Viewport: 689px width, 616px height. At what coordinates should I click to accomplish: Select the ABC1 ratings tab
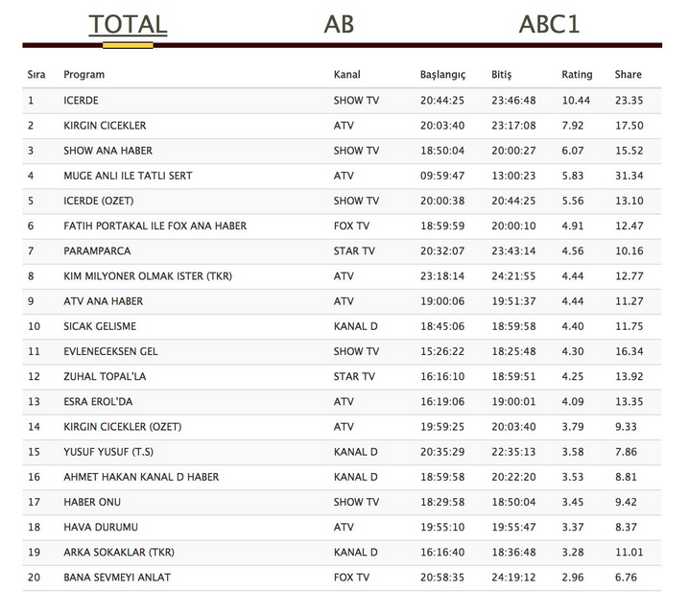tap(548, 24)
